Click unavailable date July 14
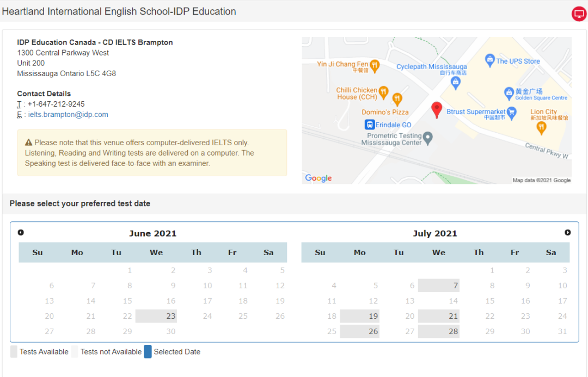The image size is (588, 377). (454, 301)
